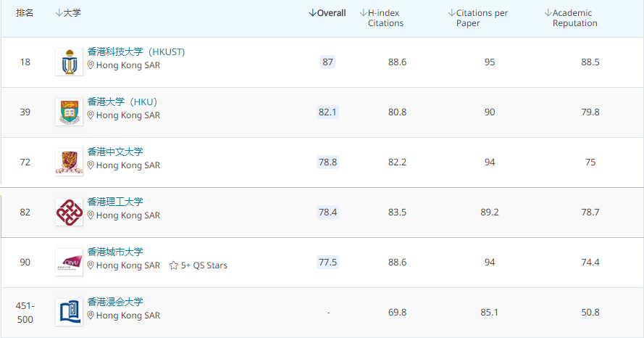Click the 5+ QS Stars label
This screenshot has height=338, width=644.
(204, 265)
